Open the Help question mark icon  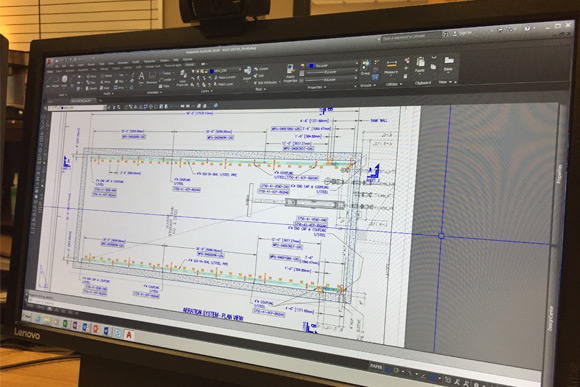pyautogui.click(x=527, y=28)
